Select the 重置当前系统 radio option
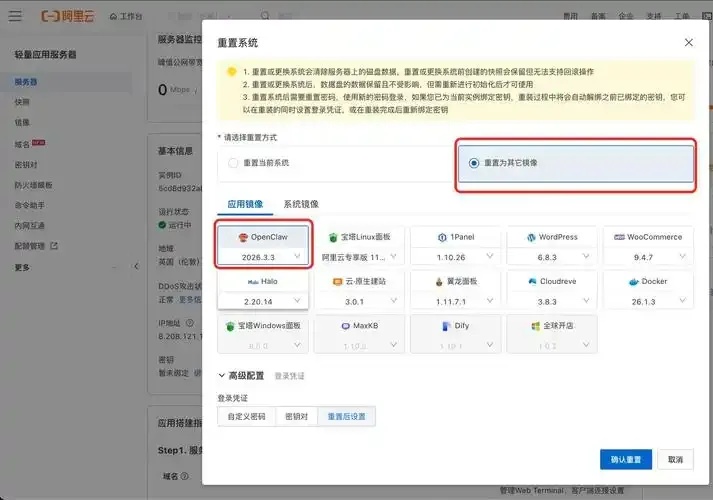 [233, 163]
